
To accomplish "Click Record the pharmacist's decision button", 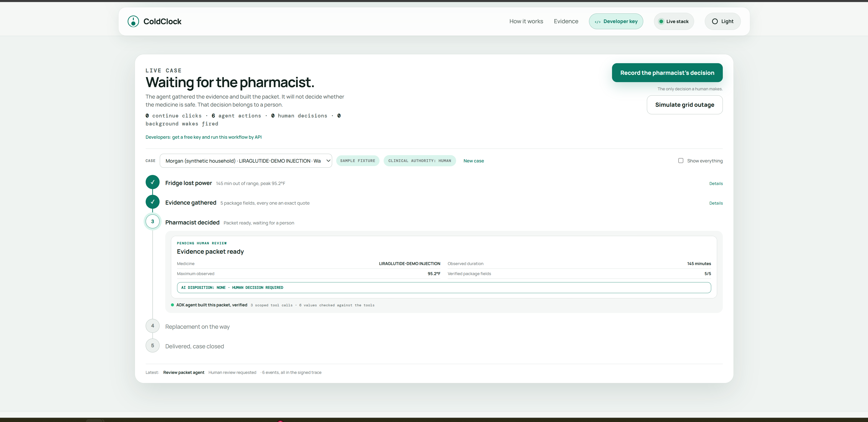I will pos(667,73).
